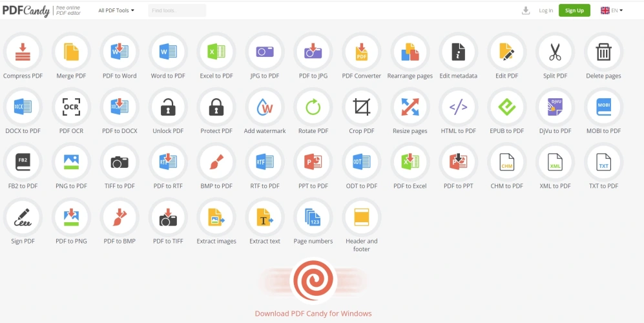Open the Compress PDF tool
The width and height of the screenshot is (644, 323).
(x=23, y=52)
